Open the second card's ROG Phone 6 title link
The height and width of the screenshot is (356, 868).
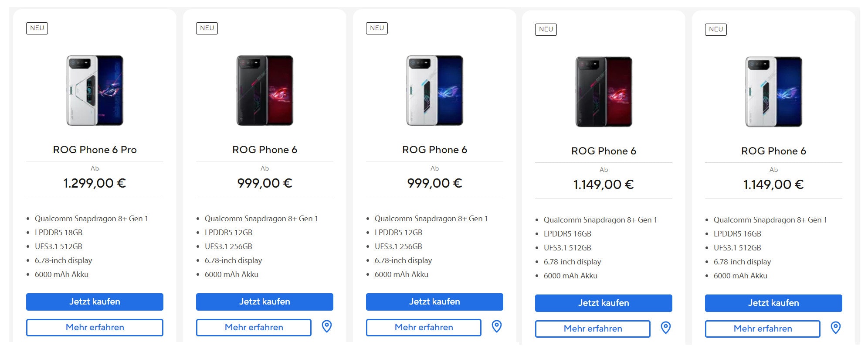pyautogui.click(x=264, y=149)
